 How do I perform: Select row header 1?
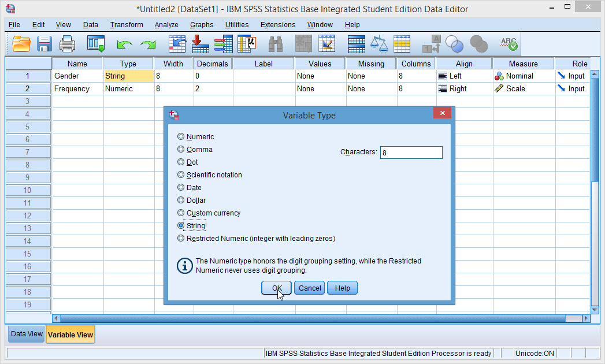click(28, 76)
